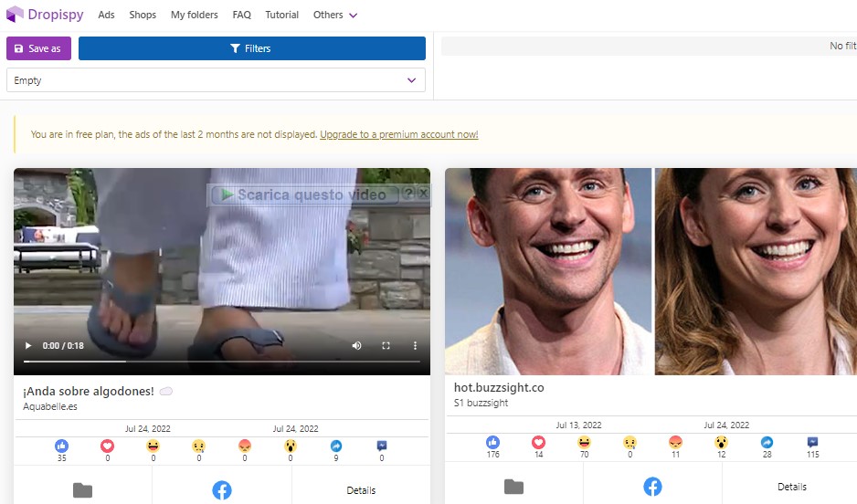The width and height of the screenshot is (857, 504).
Task: Open video player more options menu
Action: pos(415,345)
